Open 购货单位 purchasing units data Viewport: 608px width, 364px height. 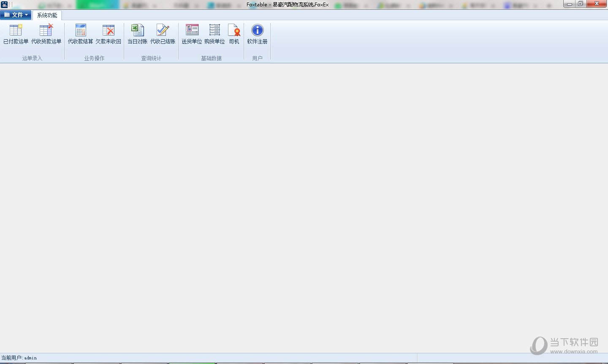[214, 34]
